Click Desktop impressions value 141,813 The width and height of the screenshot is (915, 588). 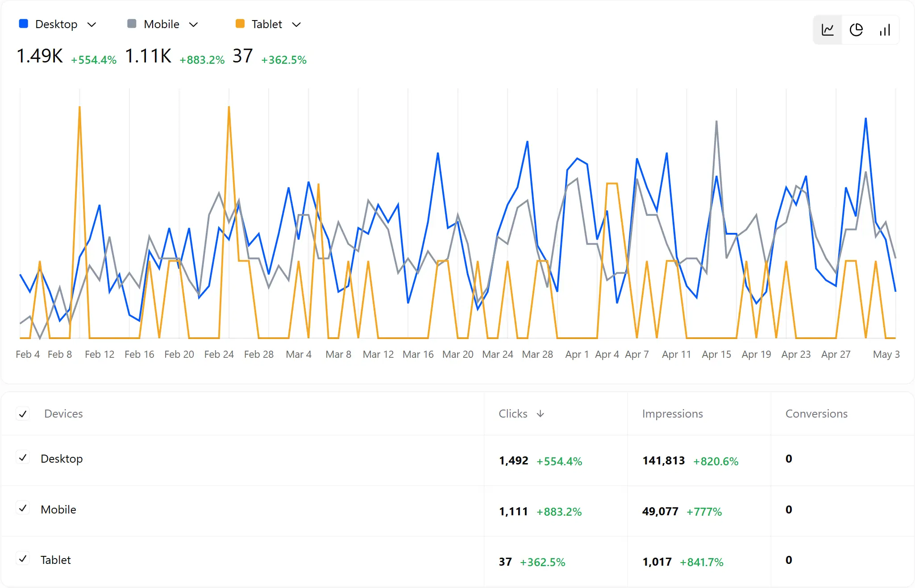pyautogui.click(x=664, y=461)
